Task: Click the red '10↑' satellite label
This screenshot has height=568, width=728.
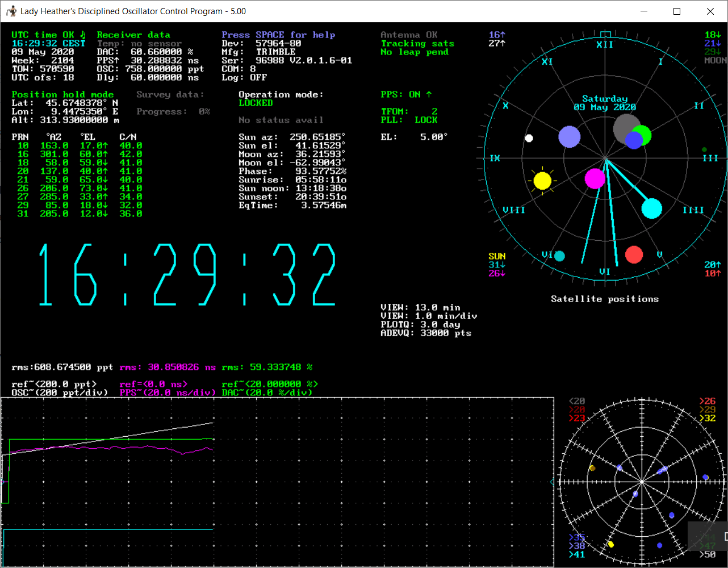Action: click(713, 274)
